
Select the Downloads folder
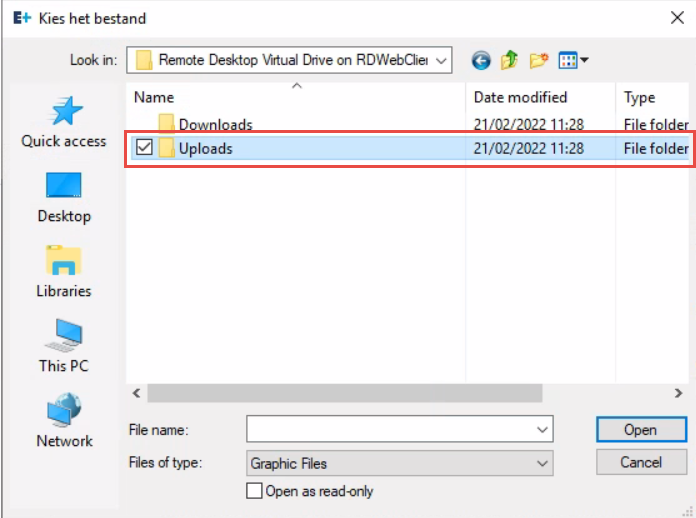[x=215, y=125]
